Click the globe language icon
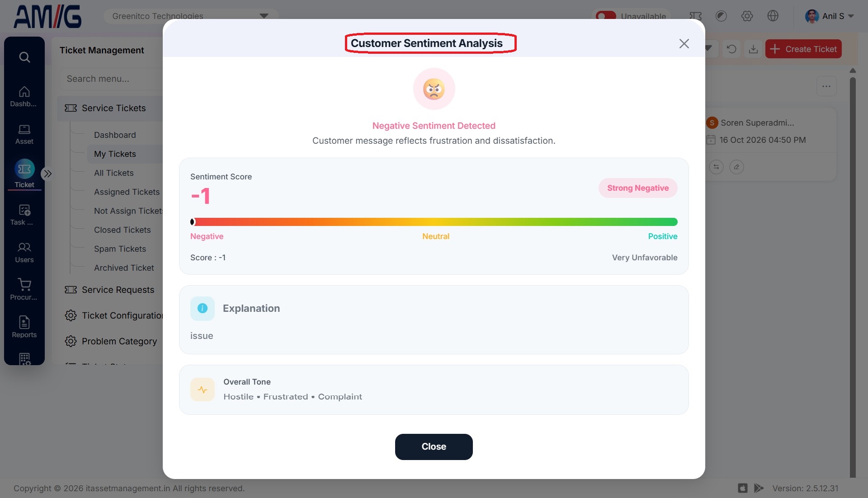The width and height of the screenshot is (868, 498). click(773, 16)
